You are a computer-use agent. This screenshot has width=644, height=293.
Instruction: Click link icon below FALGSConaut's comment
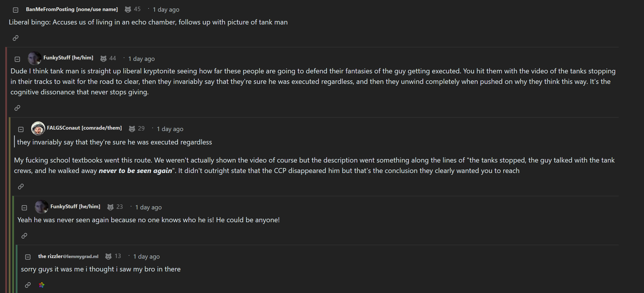click(x=21, y=186)
